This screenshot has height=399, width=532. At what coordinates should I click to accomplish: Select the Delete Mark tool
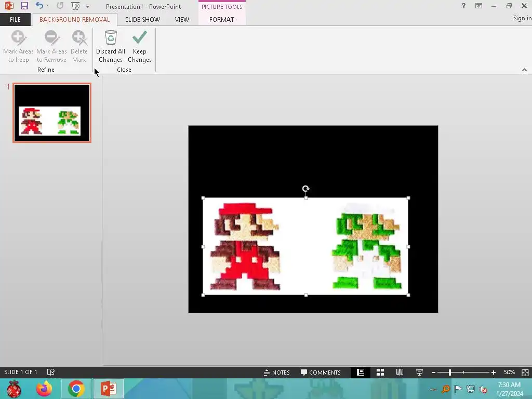[79, 46]
